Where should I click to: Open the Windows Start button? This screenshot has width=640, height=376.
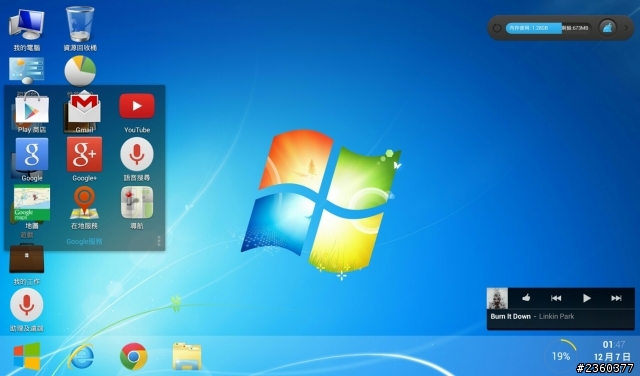click(27, 356)
